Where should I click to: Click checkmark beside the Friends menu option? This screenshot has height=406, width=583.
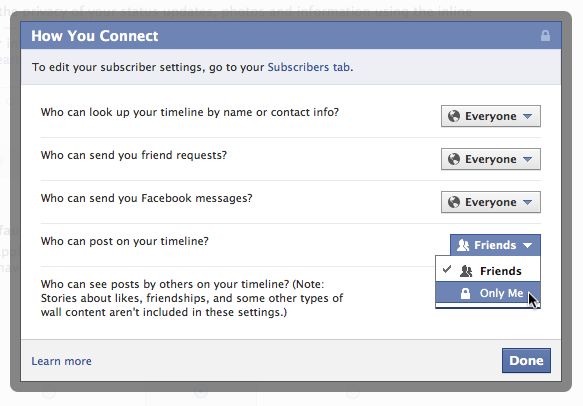(x=447, y=269)
